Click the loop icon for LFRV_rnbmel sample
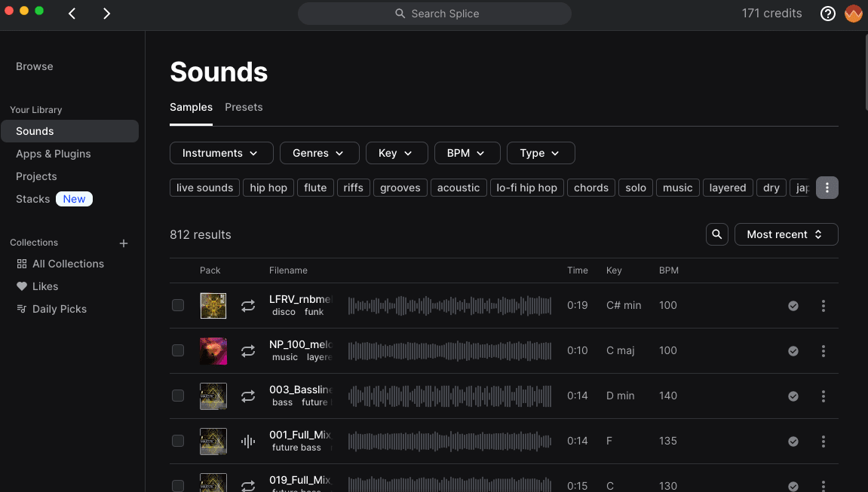 [x=248, y=306]
